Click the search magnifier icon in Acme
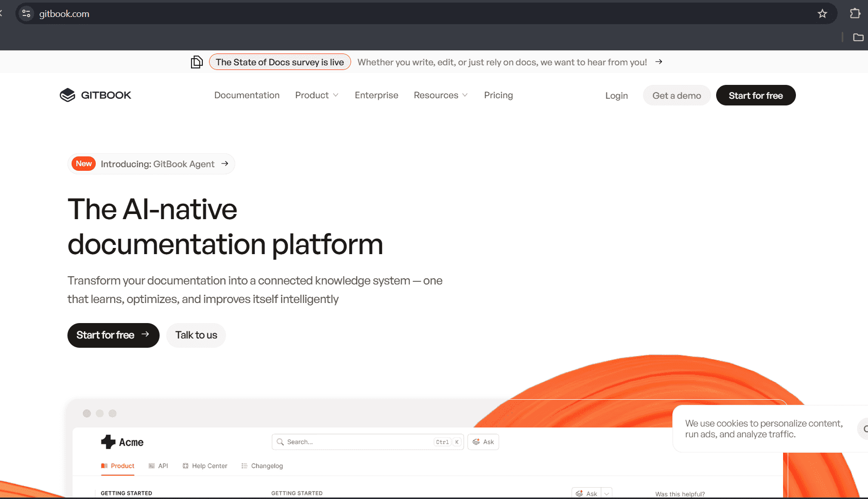Screen dimensions: 868x499 pyautogui.click(x=280, y=442)
